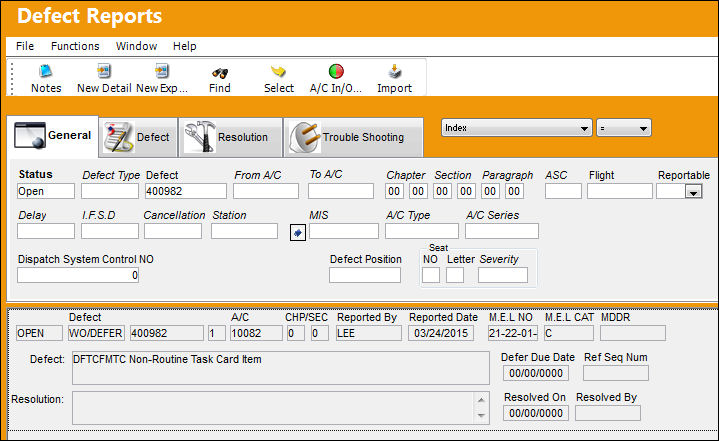Click the Station input field
719x441 pixels.
(x=244, y=231)
